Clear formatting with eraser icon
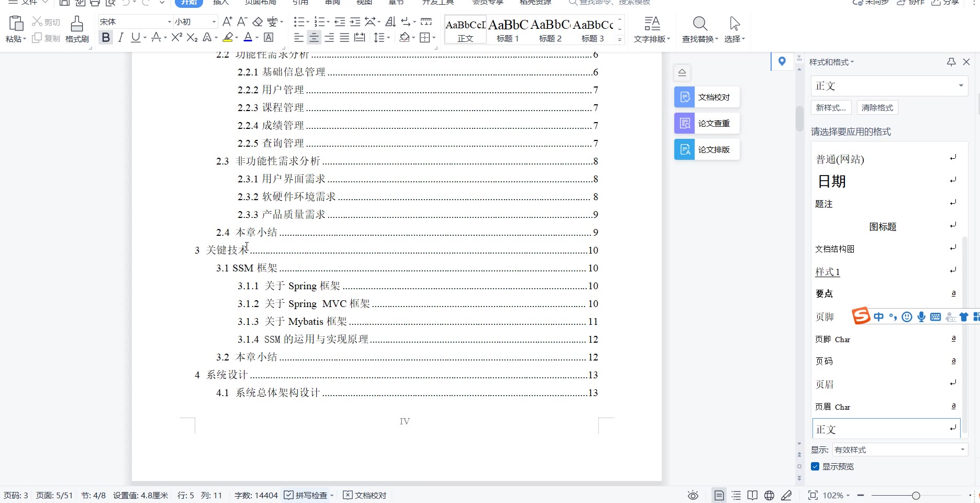 (x=258, y=21)
